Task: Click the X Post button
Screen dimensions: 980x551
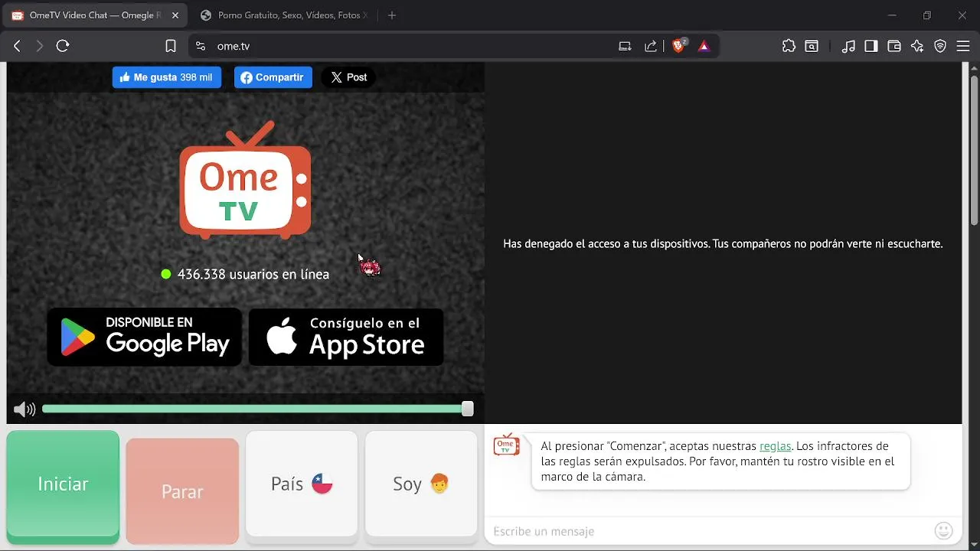Action: click(348, 77)
